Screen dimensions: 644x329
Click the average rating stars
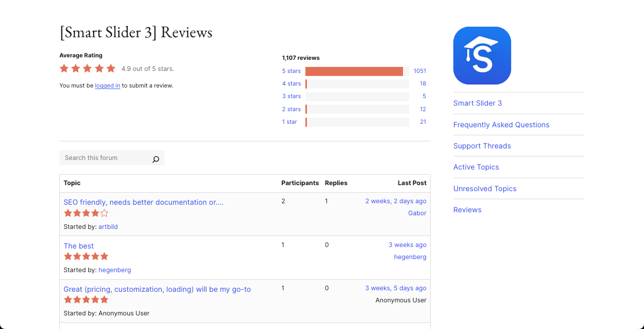[x=88, y=68]
